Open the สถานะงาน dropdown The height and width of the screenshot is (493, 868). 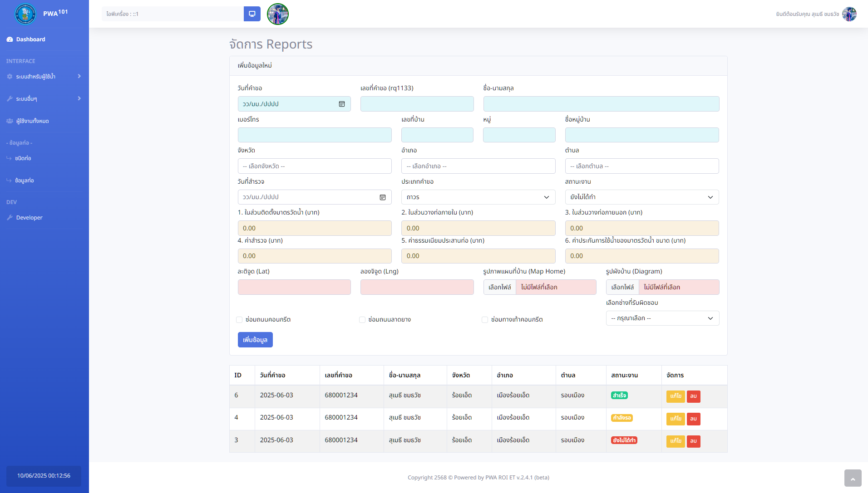[641, 197]
